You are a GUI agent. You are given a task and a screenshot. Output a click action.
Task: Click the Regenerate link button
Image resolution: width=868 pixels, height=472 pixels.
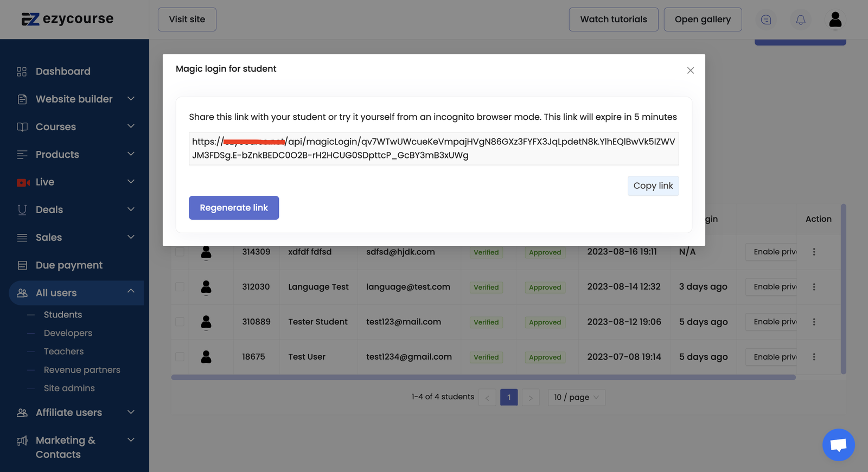pos(234,208)
